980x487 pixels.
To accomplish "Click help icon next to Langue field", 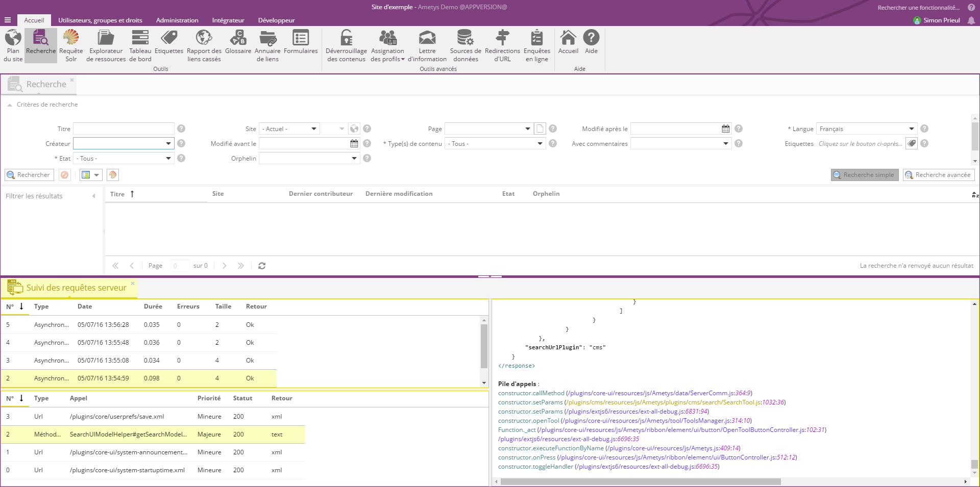I will 924,129.
